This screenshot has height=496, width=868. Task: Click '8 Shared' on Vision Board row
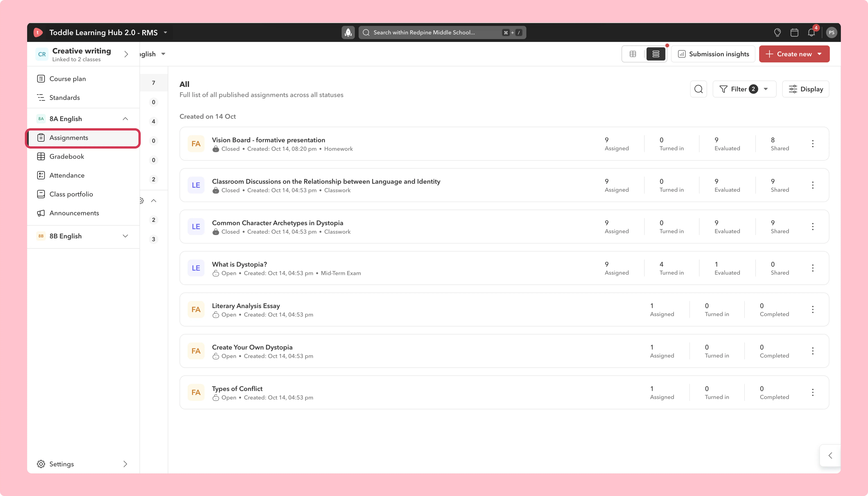(780, 144)
